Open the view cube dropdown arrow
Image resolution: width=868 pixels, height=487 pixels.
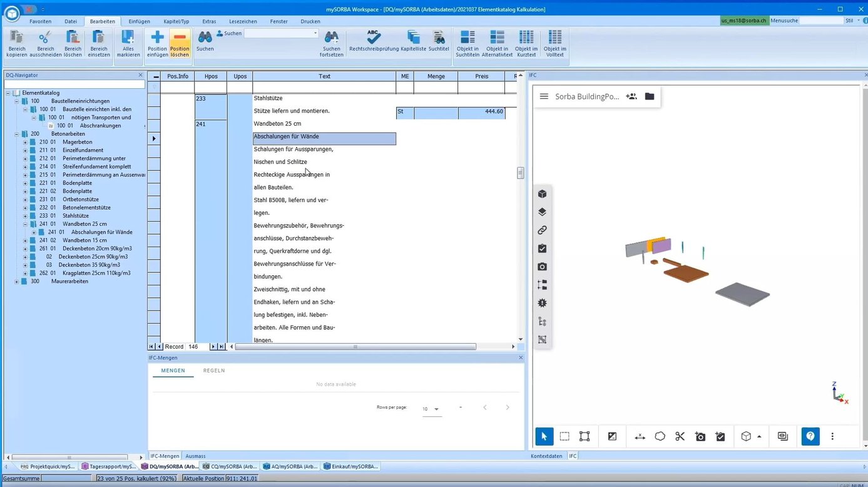coord(759,437)
